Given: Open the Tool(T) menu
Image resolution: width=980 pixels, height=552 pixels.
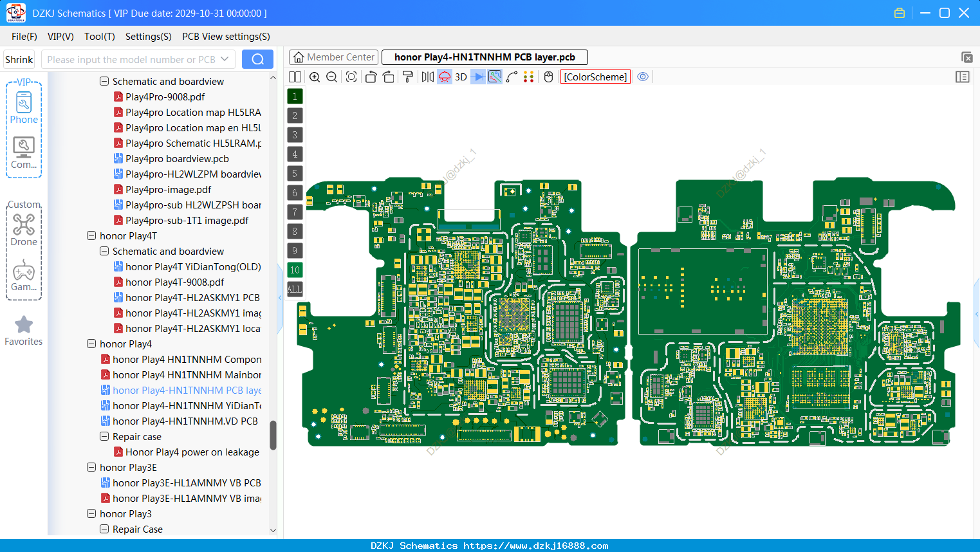Looking at the screenshot, I should (100, 37).
